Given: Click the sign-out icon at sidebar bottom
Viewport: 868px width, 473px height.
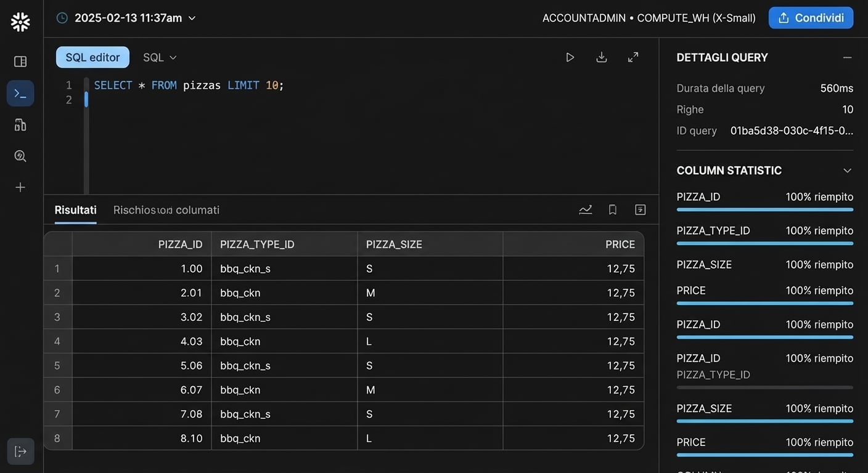Looking at the screenshot, I should pos(20,451).
